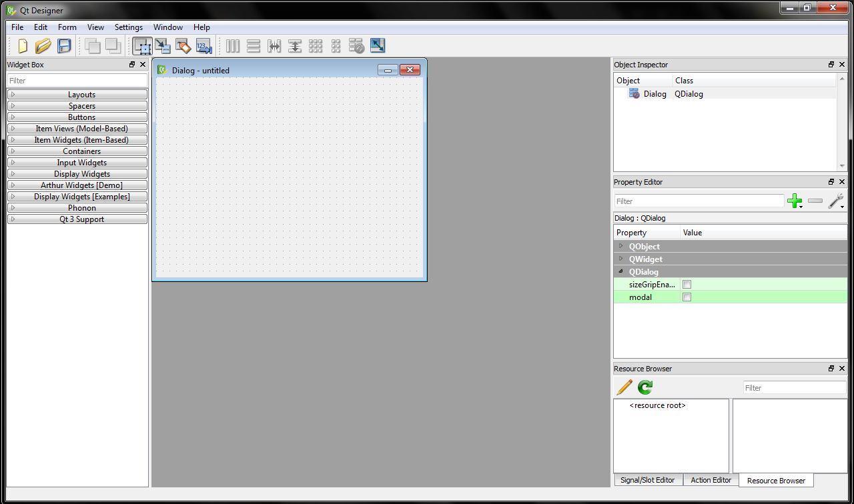Expand the QWidget property group
Viewport: 854px width, 504px height.
pyautogui.click(x=621, y=259)
